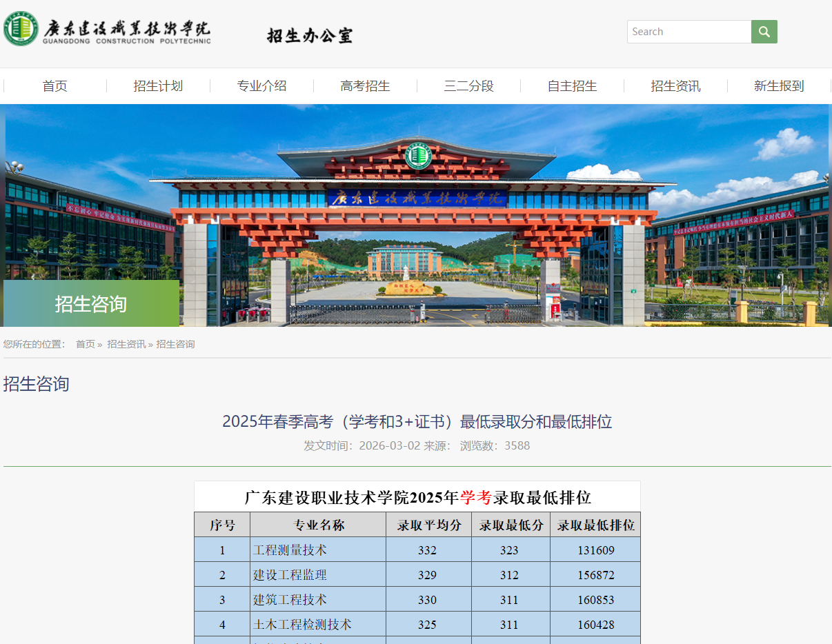Click the article title about 2025年春季高考 scores
The image size is (832, 644).
click(417, 422)
